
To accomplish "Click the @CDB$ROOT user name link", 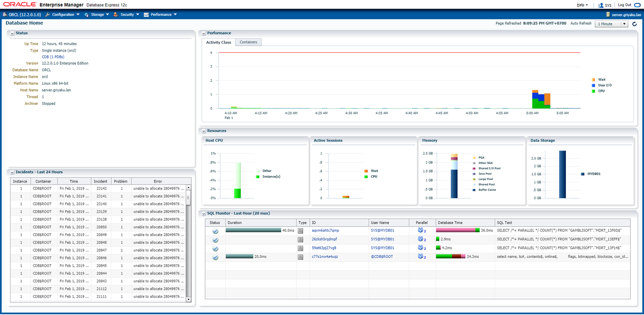I will 382,257.
